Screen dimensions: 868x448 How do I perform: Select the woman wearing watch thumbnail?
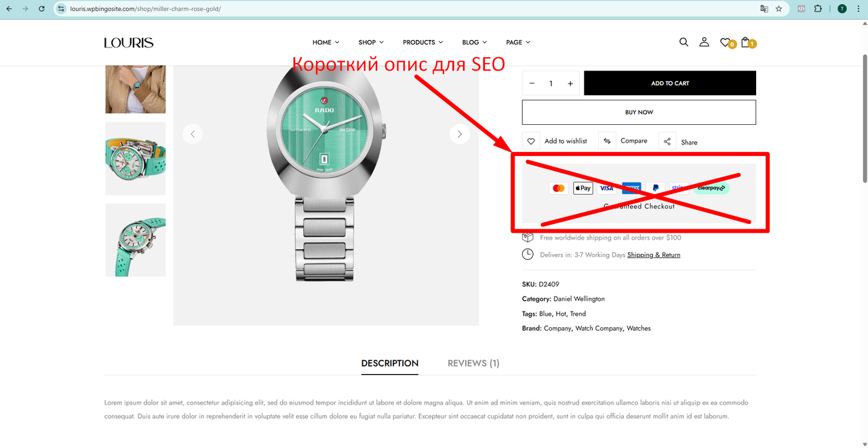[x=136, y=89]
